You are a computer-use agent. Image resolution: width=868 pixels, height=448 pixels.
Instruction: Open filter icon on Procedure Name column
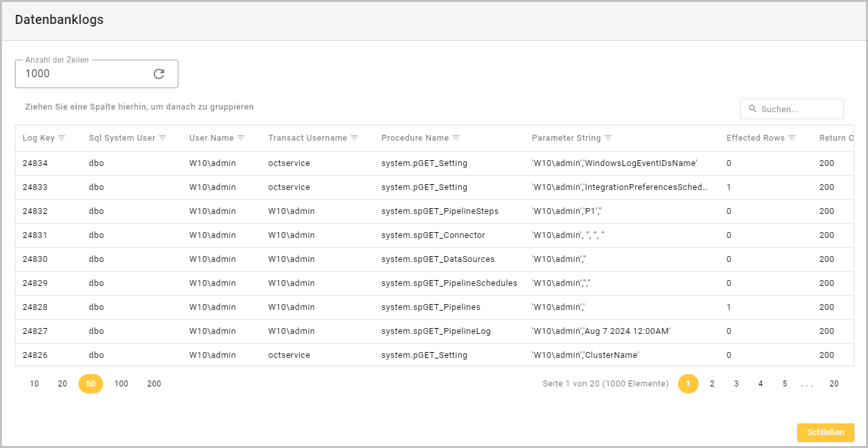(456, 138)
